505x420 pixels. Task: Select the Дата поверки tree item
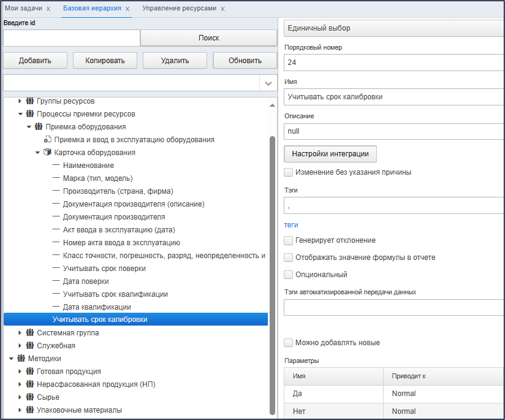(86, 281)
